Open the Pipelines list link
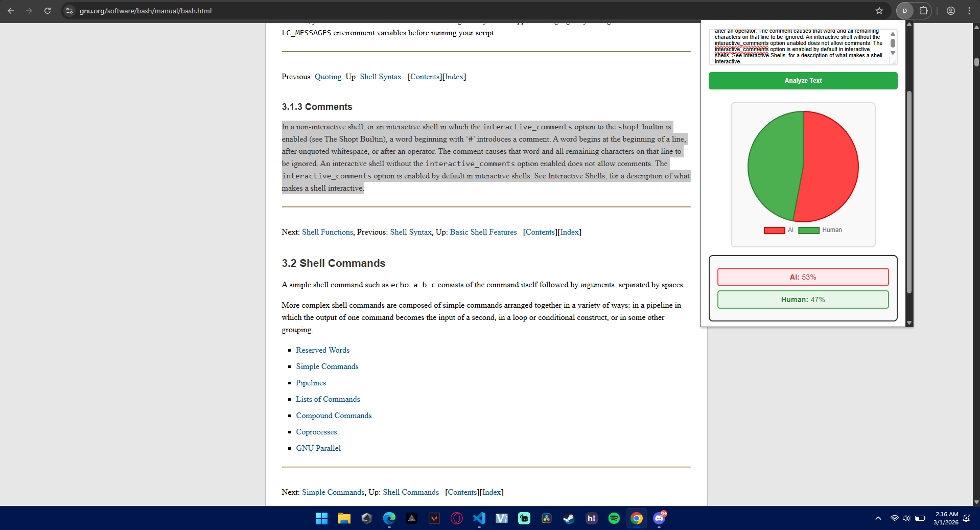This screenshot has height=530, width=980. 311,383
